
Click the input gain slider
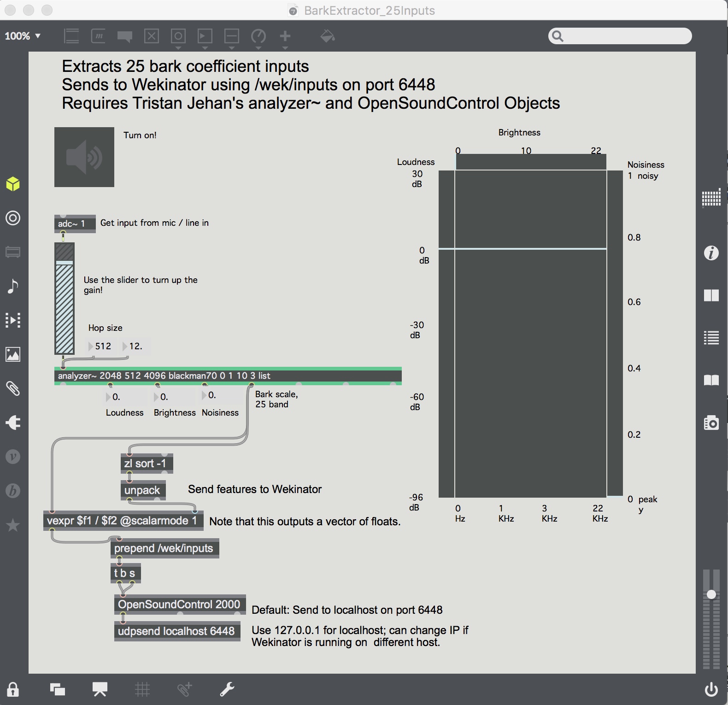tap(65, 299)
